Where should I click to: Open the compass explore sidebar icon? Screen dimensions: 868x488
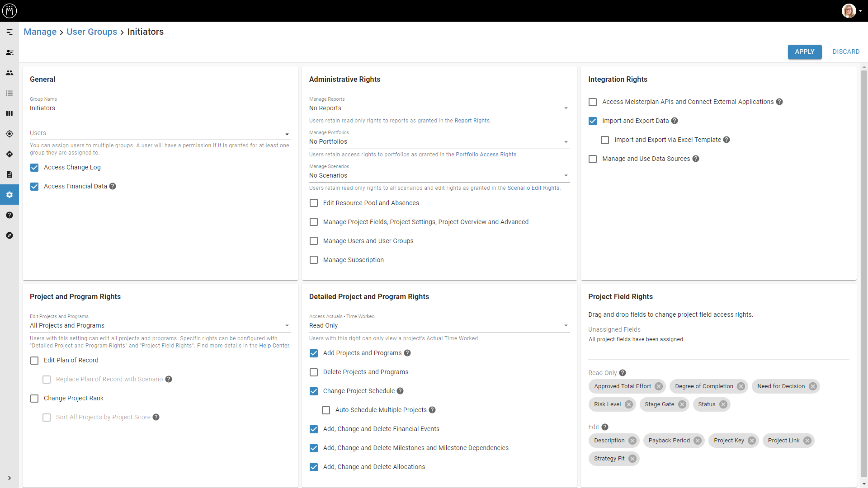(9, 235)
